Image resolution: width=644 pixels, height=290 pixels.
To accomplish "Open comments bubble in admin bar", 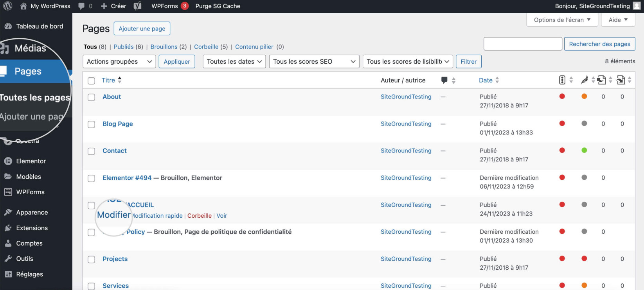I will point(81,6).
